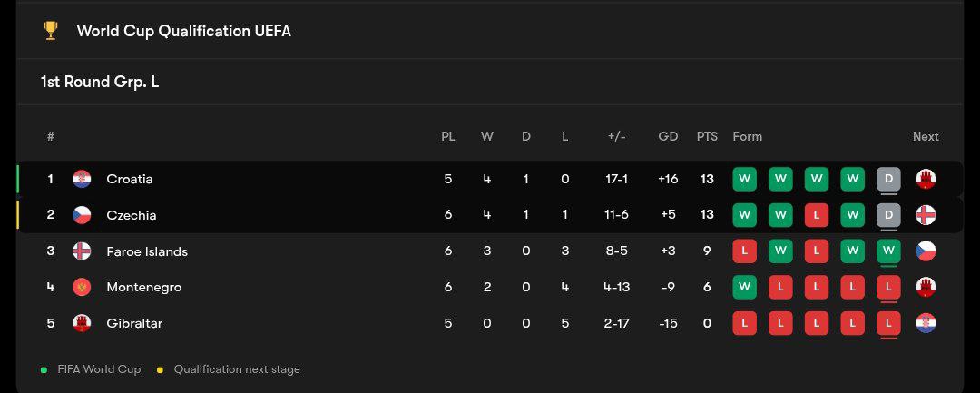Click Gibraltar's flag icon in row five
Screen dimensions: 980x393
pyautogui.click(x=82, y=323)
